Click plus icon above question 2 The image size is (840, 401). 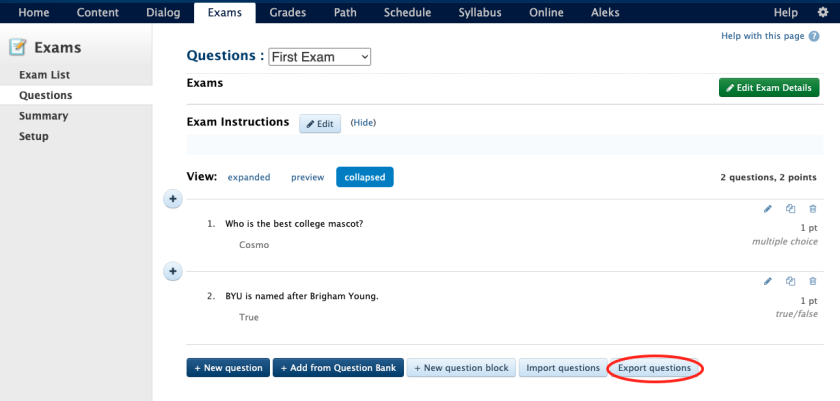point(172,271)
